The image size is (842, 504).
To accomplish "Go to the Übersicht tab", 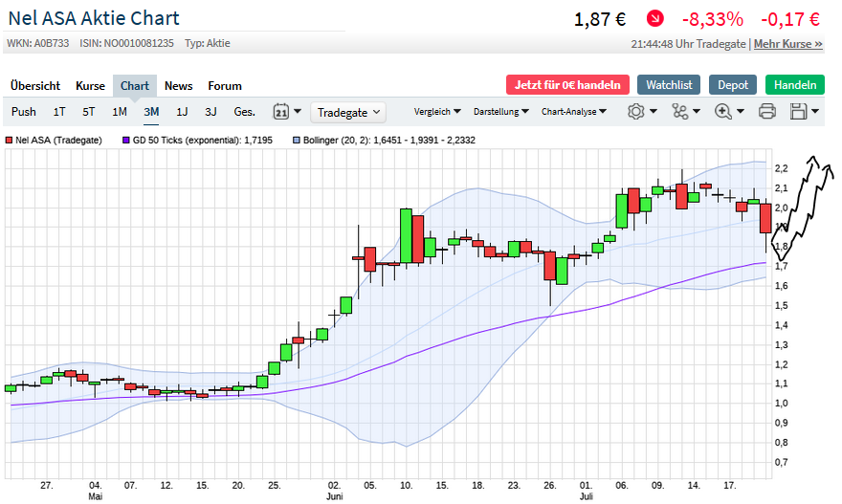I will [35, 85].
